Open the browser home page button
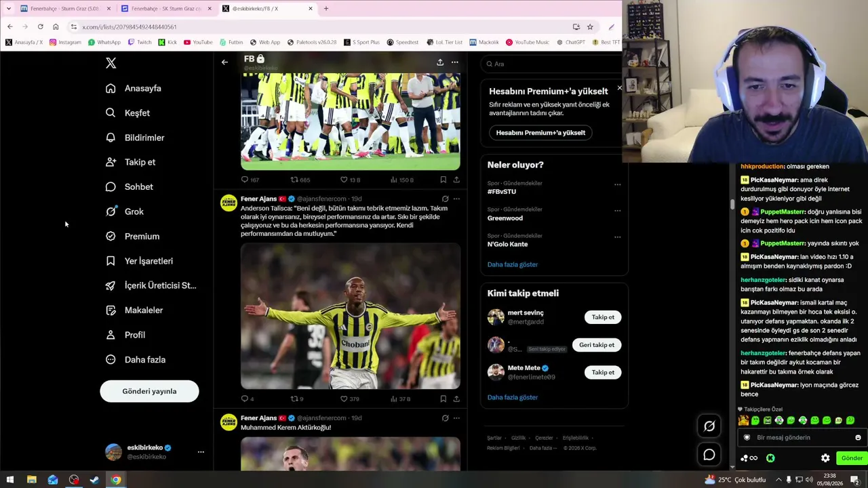868x488 pixels. (56, 26)
